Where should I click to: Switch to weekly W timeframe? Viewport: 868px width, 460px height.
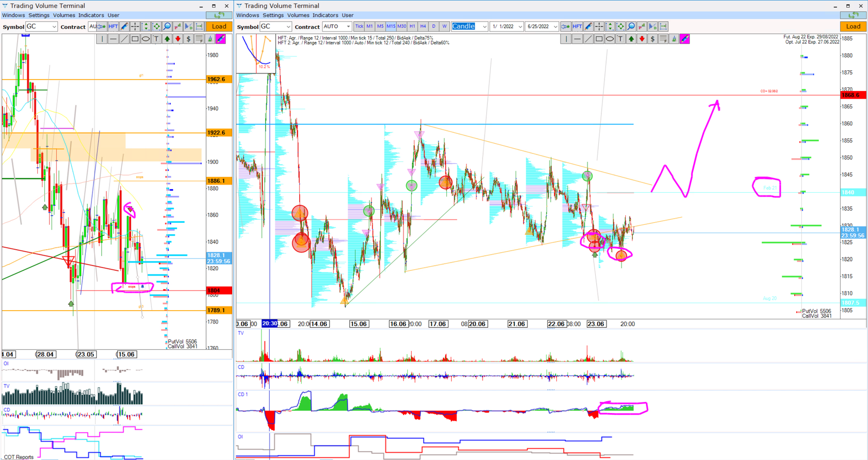(x=444, y=26)
